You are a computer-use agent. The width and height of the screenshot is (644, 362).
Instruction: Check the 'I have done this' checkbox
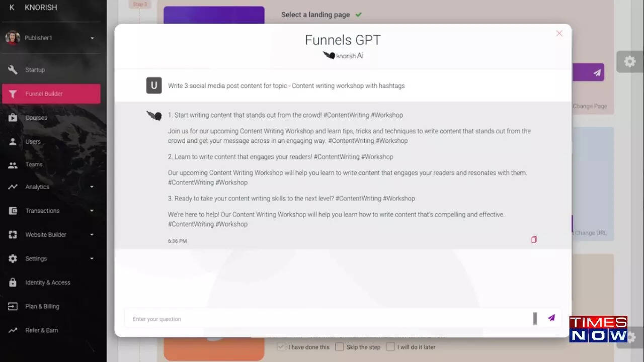pyautogui.click(x=281, y=346)
